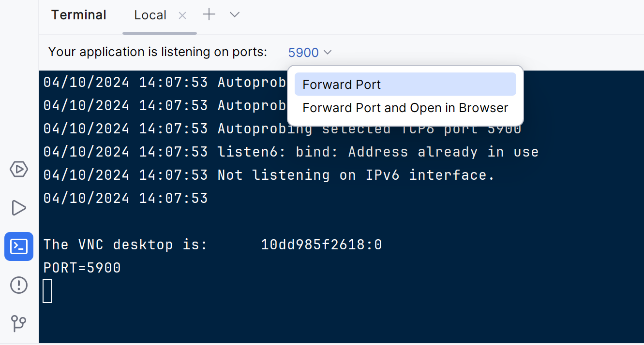Open the Run tool window

(18, 208)
